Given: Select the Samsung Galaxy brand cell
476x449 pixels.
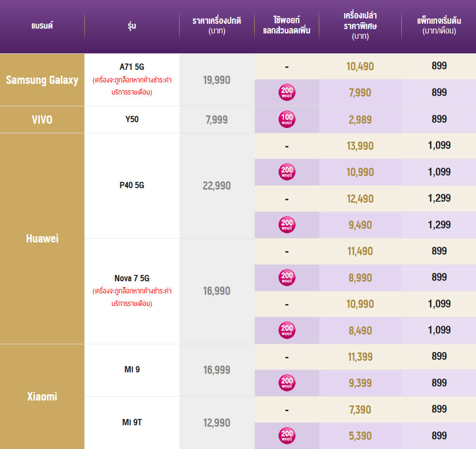Looking at the screenshot, I should (x=42, y=80).
